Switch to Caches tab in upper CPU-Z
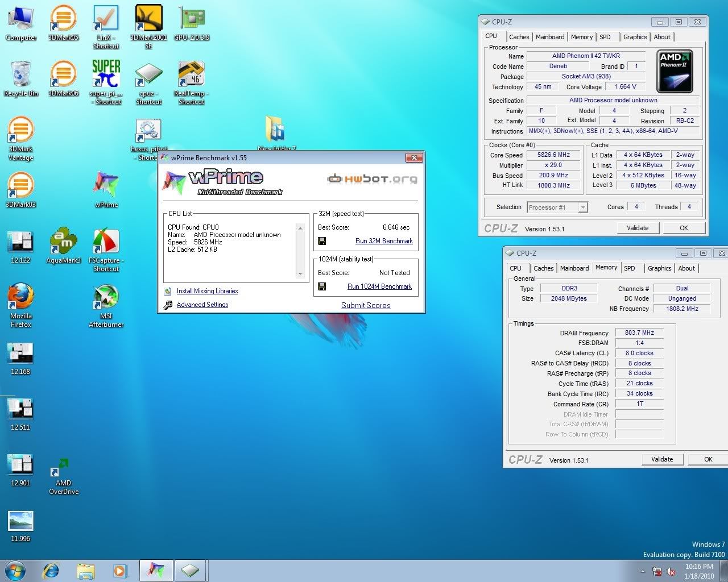The image size is (728, 582). point(519,37)
